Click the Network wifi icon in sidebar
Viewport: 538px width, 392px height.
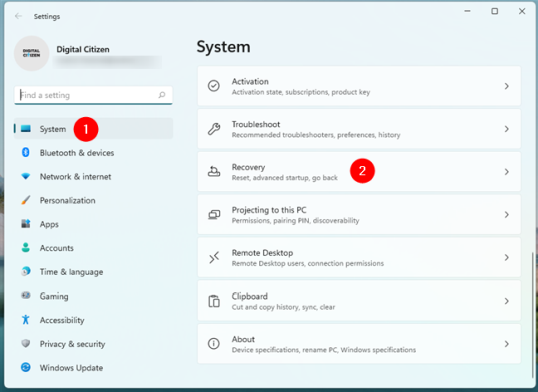click(26, 176)
